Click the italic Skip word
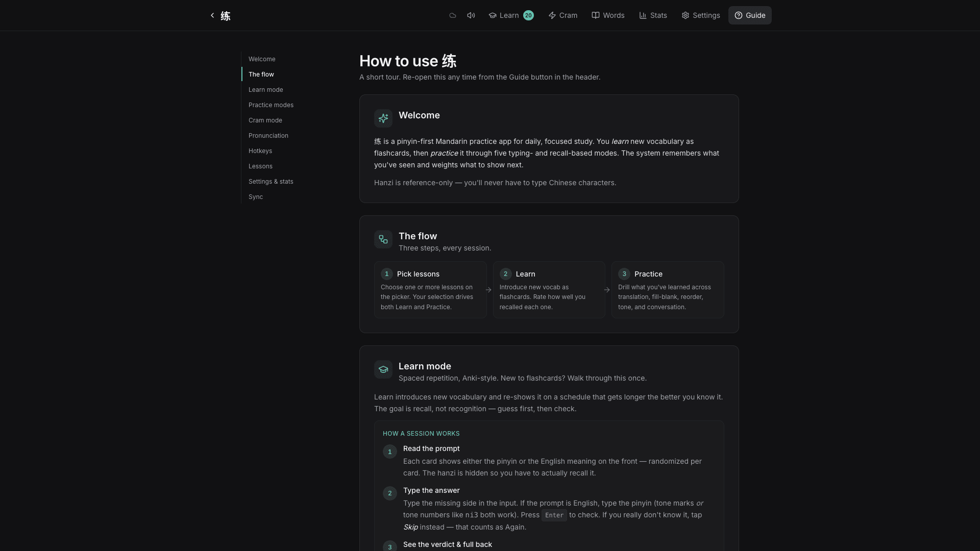Image resolution: width=980 pixels, height=551 pixels. [x=410, y=527]
